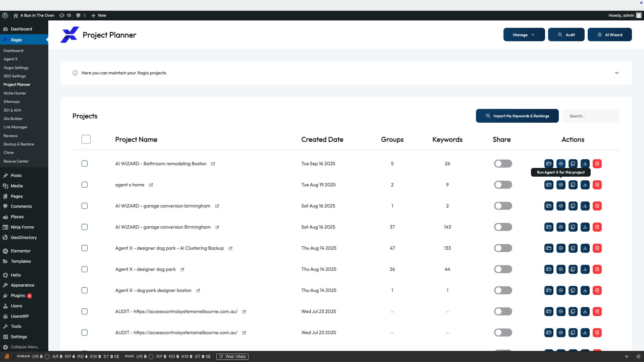The width and height of the screenshot is (644, 362).
Task: Duplicate the Bathroom remodeling Boston project
Action: pos(573,164)
